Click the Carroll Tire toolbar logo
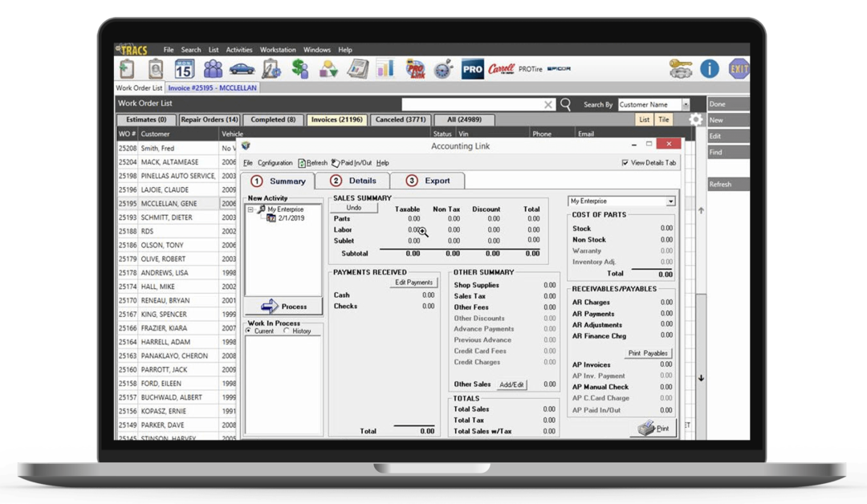 pyautogui.click(x=502, y=69)
